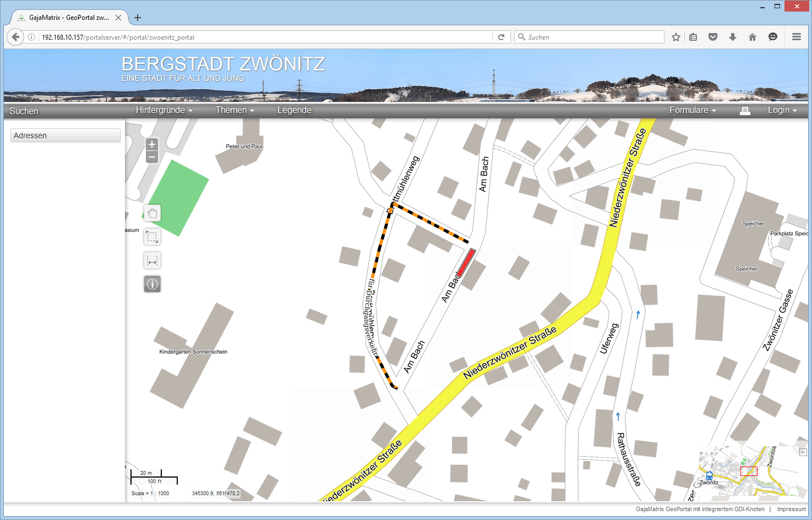
Task: Open the Impressum link
Action: (791, 509)
